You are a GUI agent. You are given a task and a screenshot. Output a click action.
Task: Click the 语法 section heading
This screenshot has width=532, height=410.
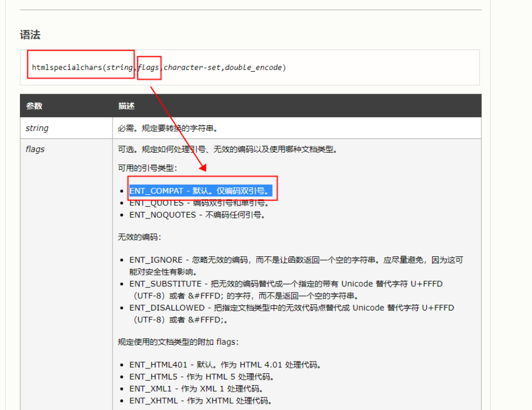31,35
